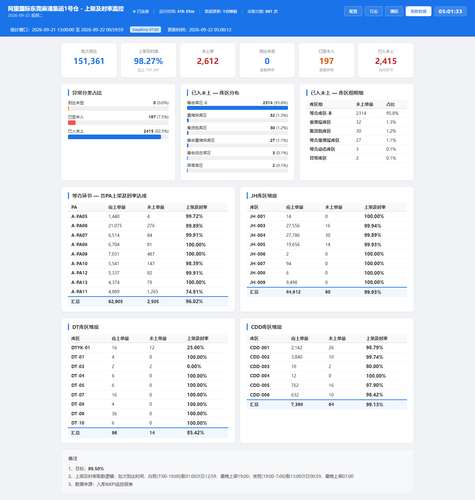Click the orange 197 card value
The height and width of the screenshot is (500, 475).
(x=326, y=61)
